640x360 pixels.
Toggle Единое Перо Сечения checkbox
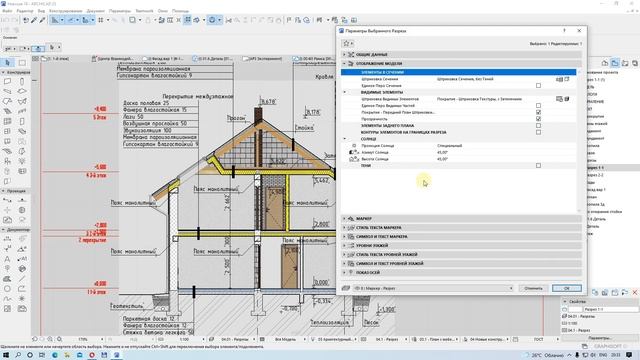click(538, 86)
